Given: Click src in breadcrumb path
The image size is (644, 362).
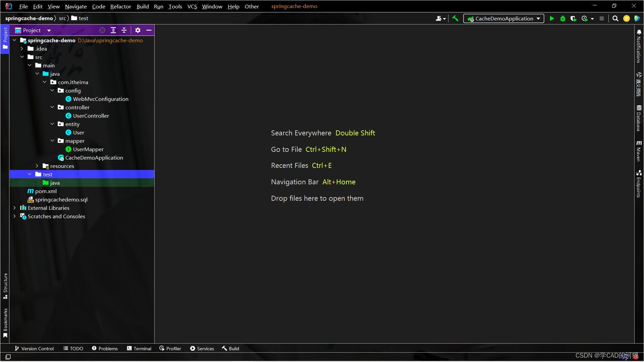Looking at the screenshot, I should tap(62, 18).
